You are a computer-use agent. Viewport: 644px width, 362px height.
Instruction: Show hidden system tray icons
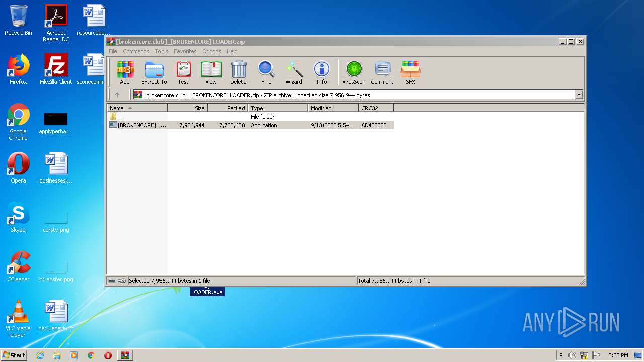561,355
